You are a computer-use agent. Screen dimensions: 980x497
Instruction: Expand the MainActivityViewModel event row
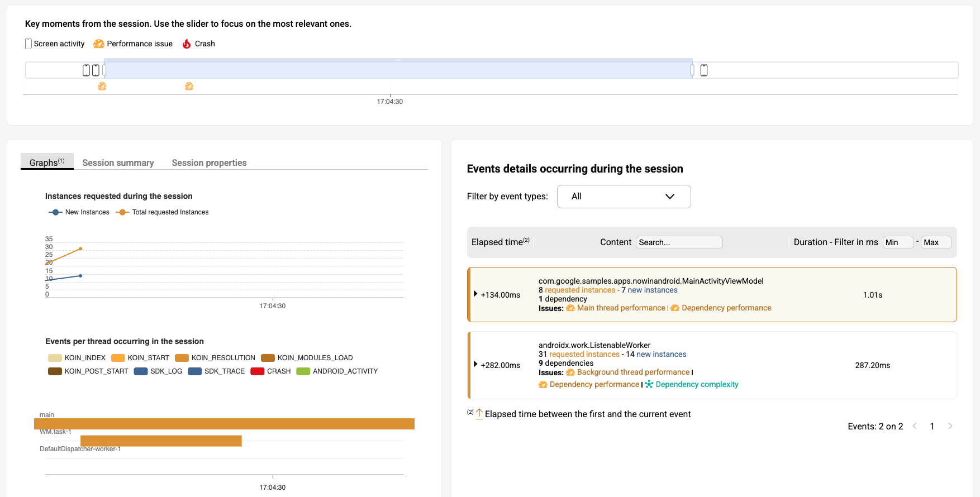pyautogui.click(x=475, y=294)
